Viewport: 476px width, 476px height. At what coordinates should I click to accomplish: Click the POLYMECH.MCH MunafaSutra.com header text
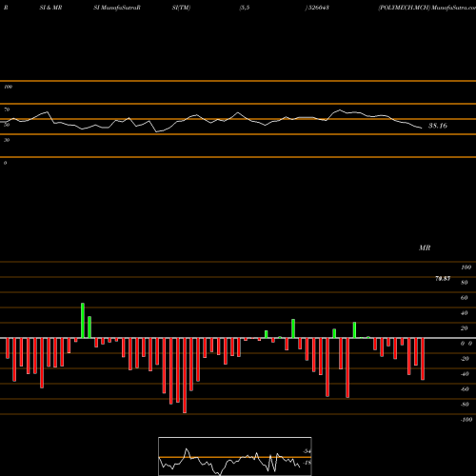click(427, 8)
